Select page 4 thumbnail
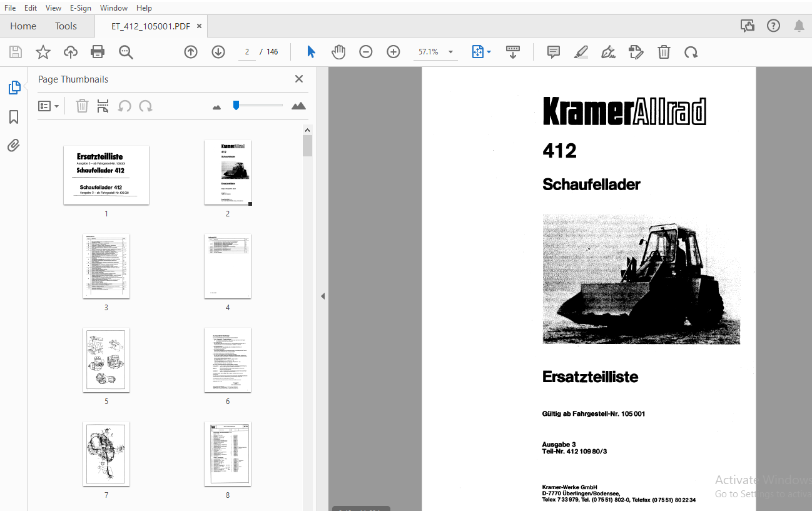 (x=228, y=266)
